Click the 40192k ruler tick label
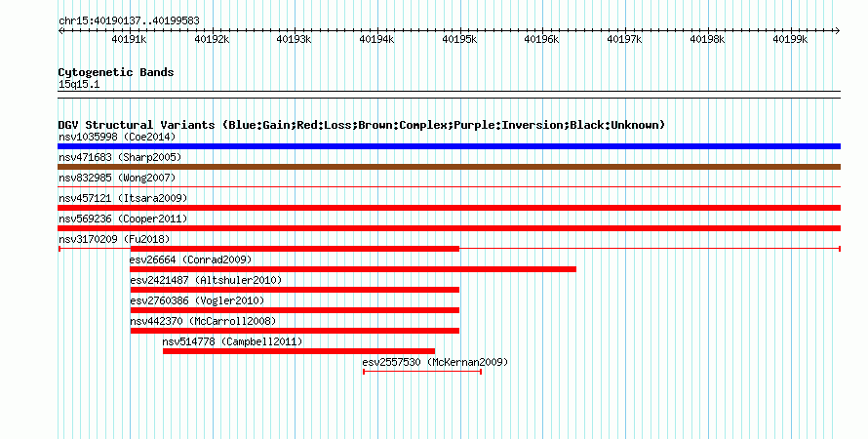Image resolution: width=868 pixels, height=439 pixels. [212, 39]
